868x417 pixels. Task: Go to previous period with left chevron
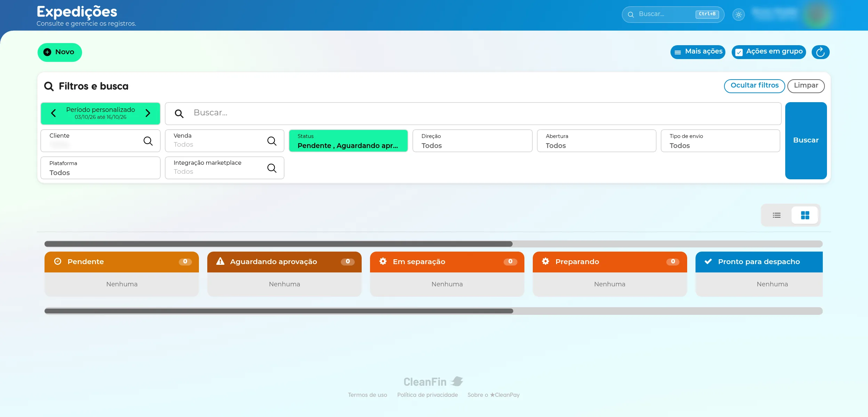click(53, 113)
